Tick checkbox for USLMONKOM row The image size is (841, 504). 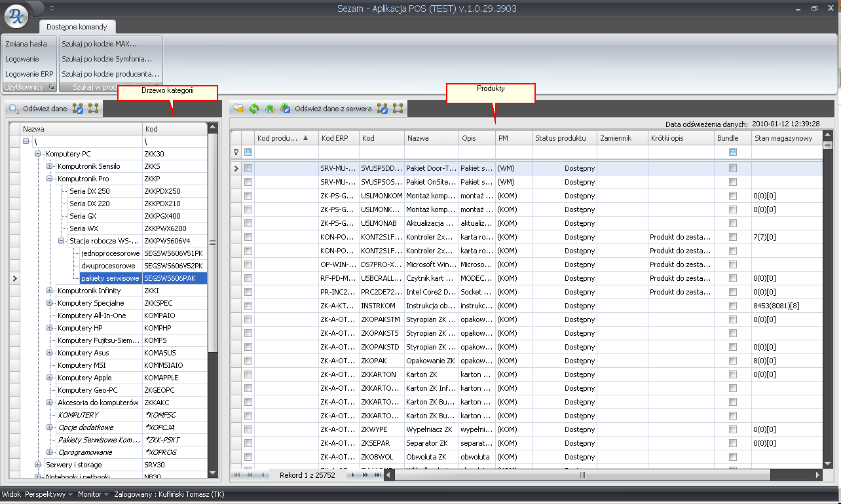(248, 196)
